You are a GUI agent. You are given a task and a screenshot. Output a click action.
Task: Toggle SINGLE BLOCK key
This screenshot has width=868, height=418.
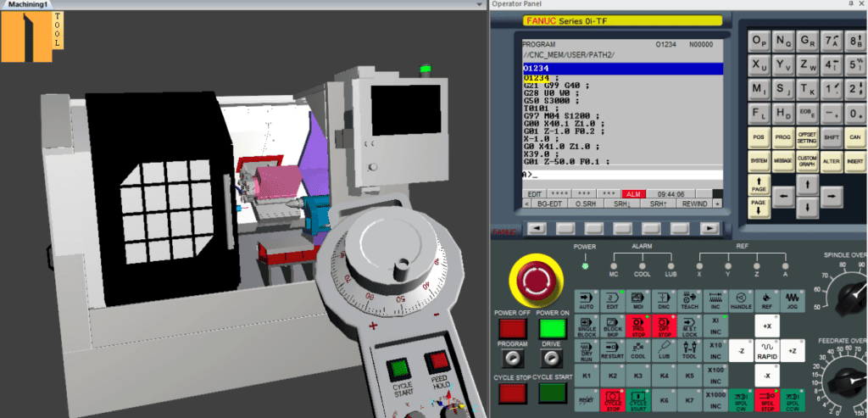pos(587,326)
